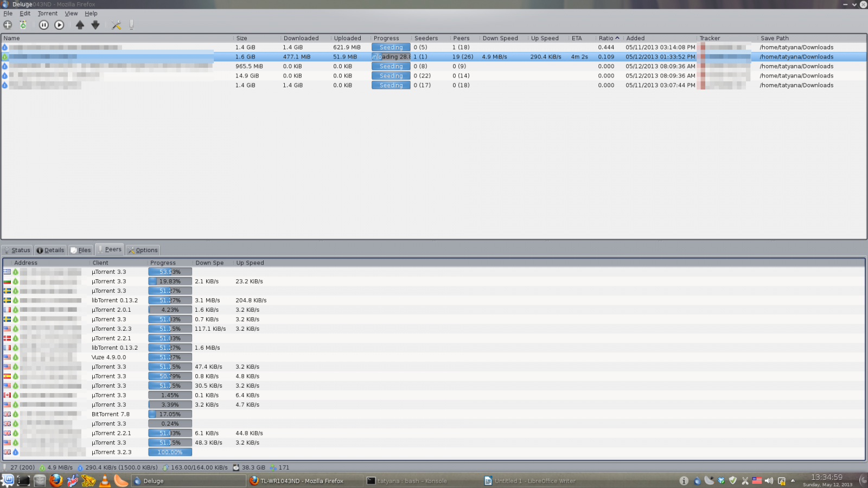
Task: Click the Add Torrent plus icon
Action: point(8,25)
